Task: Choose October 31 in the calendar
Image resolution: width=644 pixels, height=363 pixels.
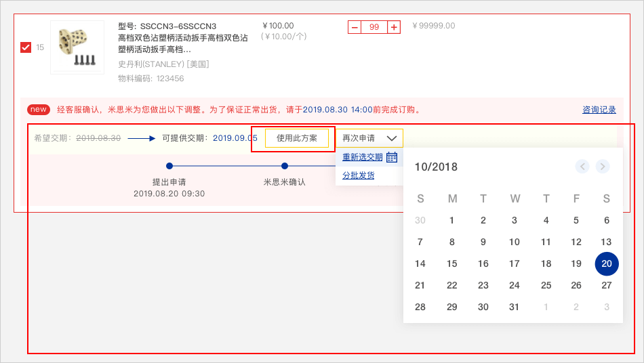Action: pyautogui.click(x=515, y=307)
